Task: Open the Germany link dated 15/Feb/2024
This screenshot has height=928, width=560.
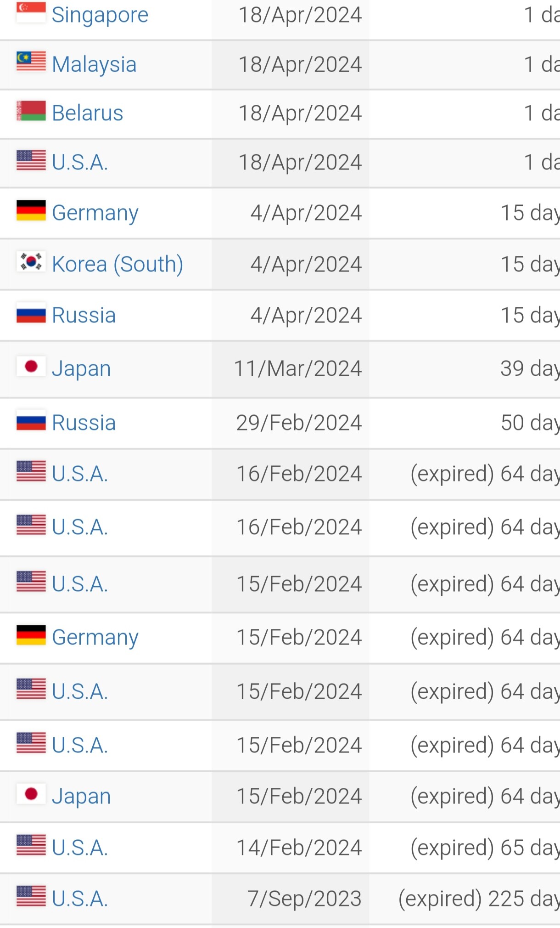Action: tap(95, 637)
